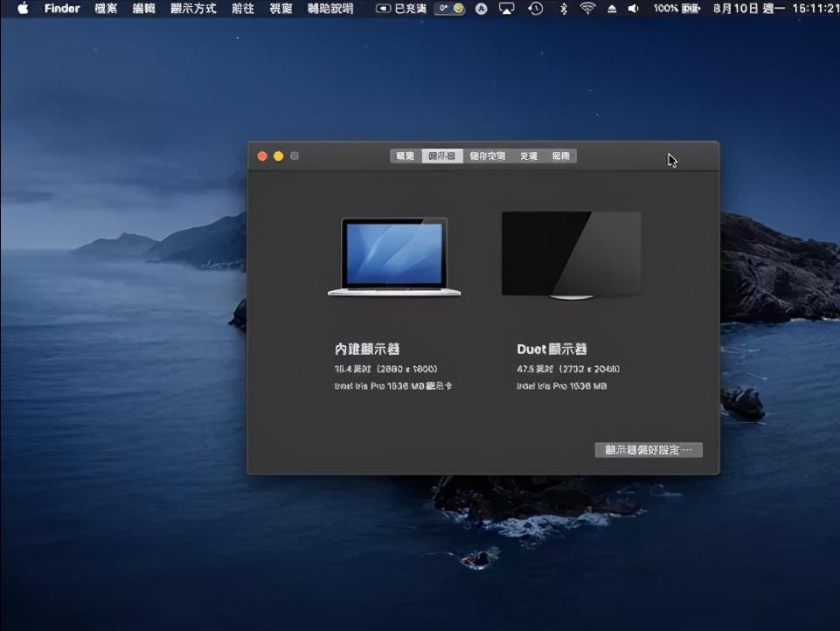Open the volume control icon in menu bar
This screenshot has height=631, width=840.
coord(635,9)
